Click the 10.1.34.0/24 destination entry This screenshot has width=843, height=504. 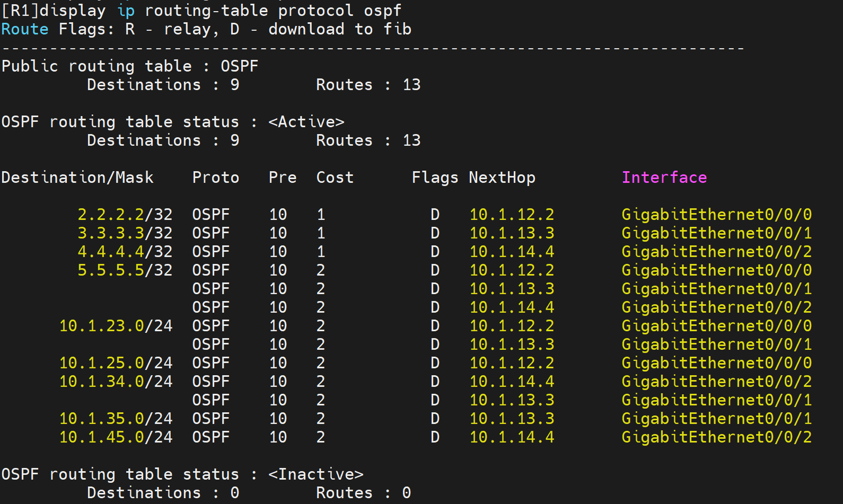[x=116, y=382]
